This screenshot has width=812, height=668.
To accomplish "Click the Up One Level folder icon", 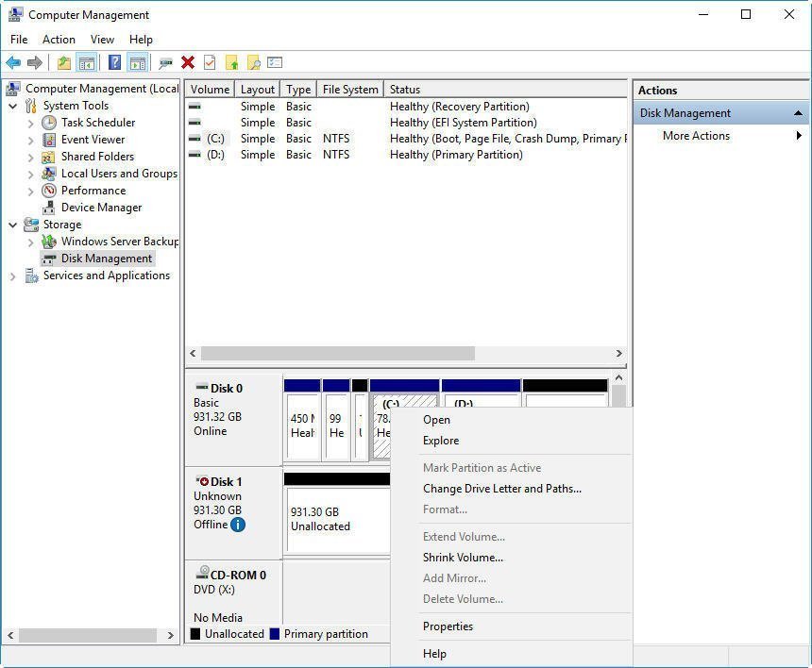I will 63,63.
